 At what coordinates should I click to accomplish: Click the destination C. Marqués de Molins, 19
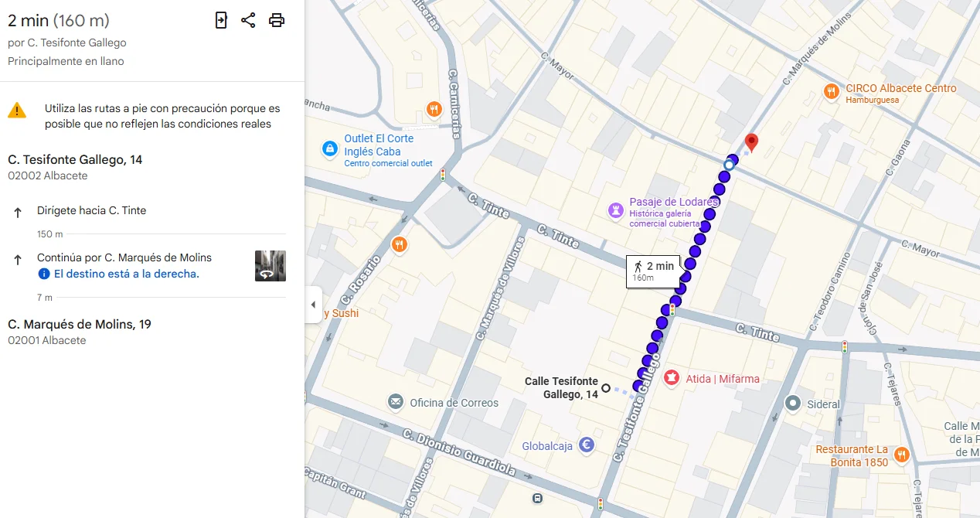[80, 325]
